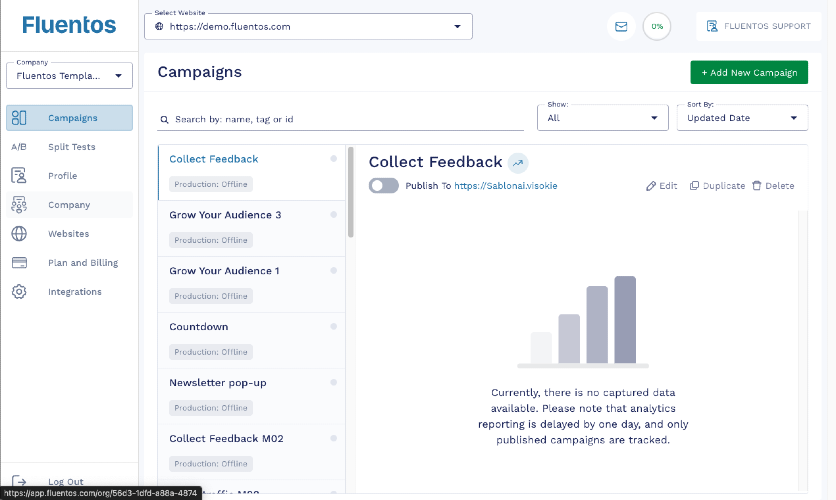Click the bar chart illustration
Viewport: 836px width, 500px height.
[583, 322]
